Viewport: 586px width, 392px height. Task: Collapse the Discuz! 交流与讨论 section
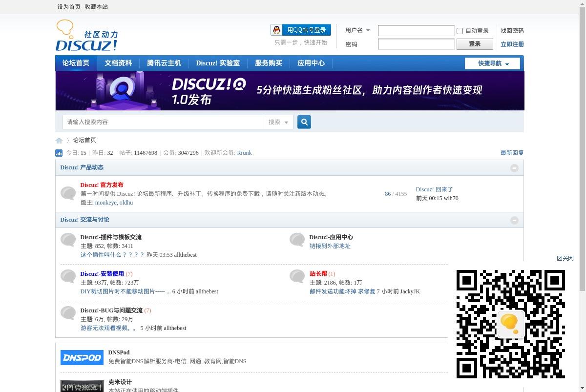[514, 220]
